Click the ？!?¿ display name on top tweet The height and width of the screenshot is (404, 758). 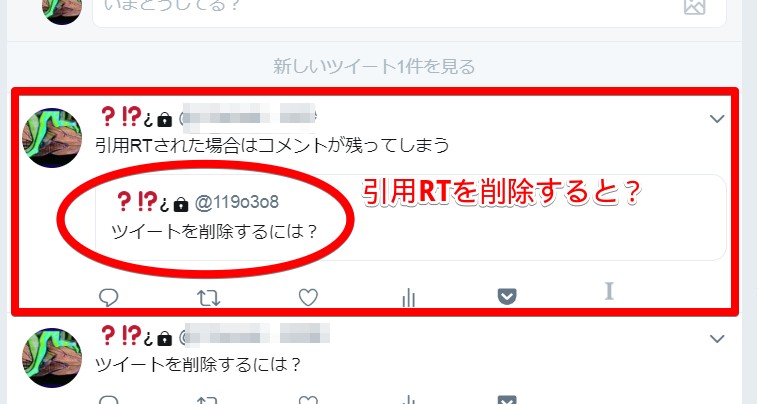pyautogui.click(x=127, y=117)
